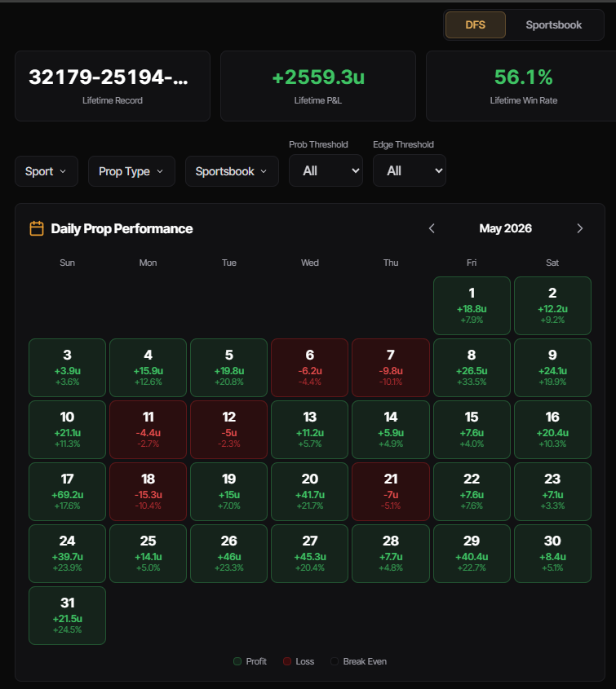The image size is (616, 689).
Task: Open day 24 showing +39.7u
Action: point(67,554)
